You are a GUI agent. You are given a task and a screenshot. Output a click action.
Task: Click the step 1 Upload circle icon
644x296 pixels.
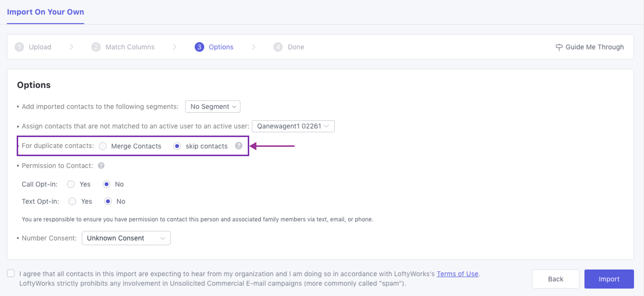coord(19,47)
